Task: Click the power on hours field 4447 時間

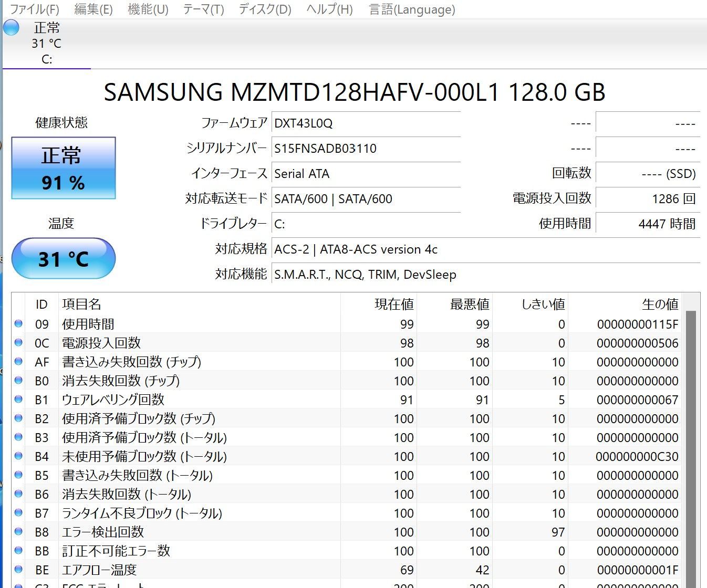Action: click(x=648, y=224)
